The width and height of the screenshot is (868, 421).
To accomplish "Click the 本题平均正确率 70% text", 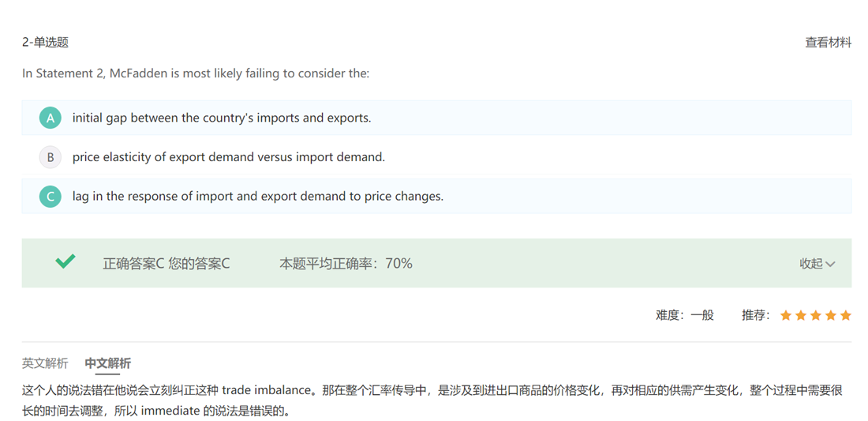I will [x=346, y=264].
